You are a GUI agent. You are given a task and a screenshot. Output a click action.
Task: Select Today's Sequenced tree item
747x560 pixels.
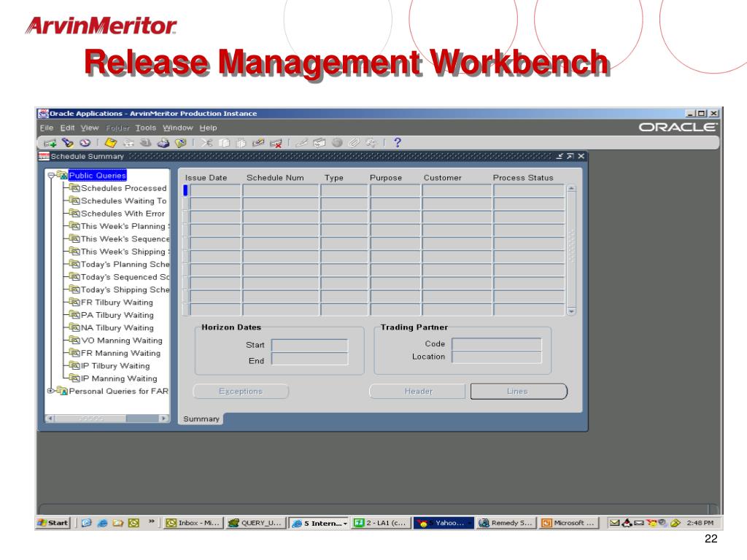coord(125,276)
